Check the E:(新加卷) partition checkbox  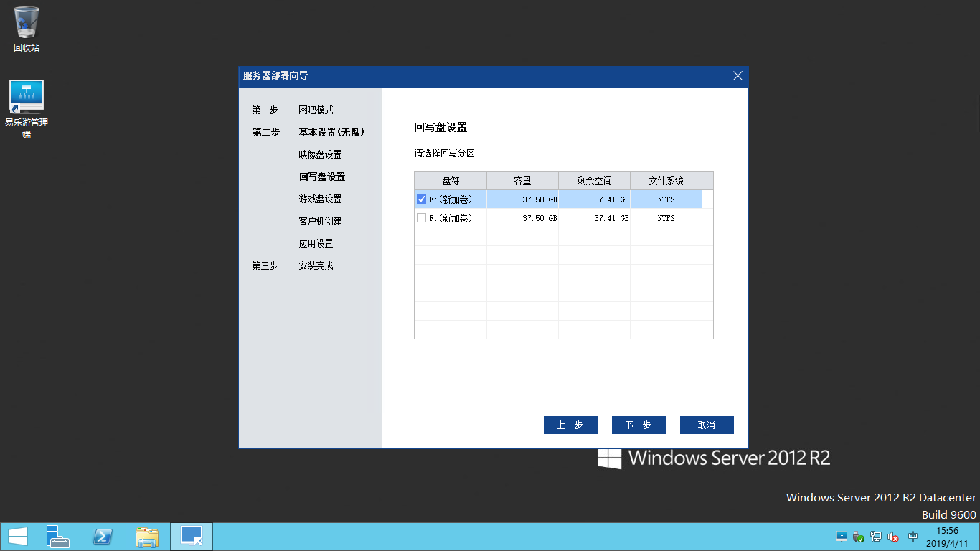422,199
